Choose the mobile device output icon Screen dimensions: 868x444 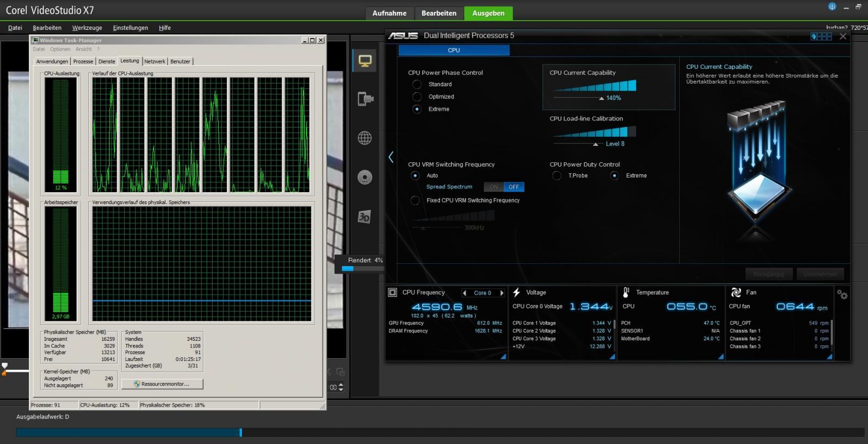(365, 99)
